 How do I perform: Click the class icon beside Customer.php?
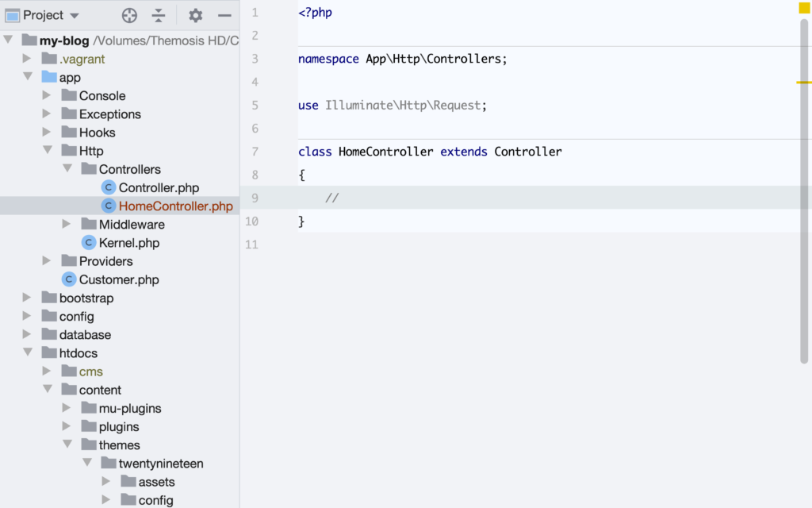(68, 279)
